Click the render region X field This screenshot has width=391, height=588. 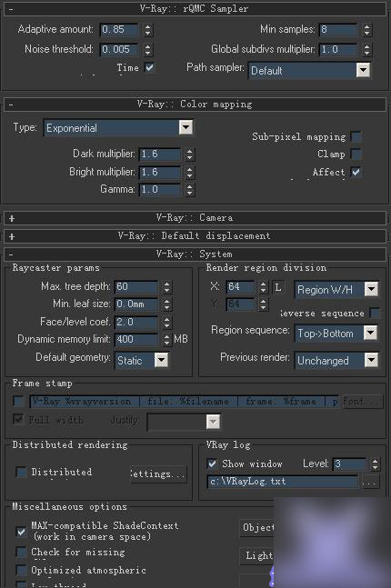[240, 287]
